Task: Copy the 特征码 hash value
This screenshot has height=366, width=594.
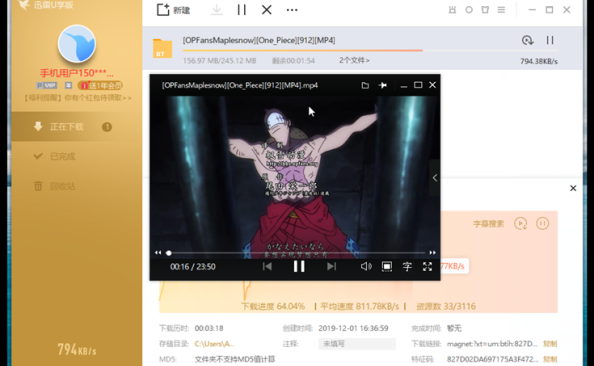Action: (x=550, y=359)
